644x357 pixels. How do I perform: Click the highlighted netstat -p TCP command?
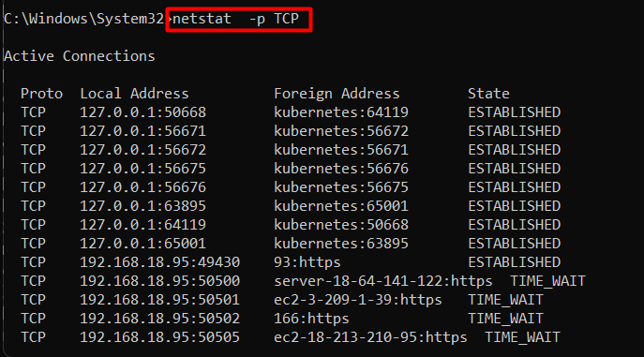pos(235,19)
